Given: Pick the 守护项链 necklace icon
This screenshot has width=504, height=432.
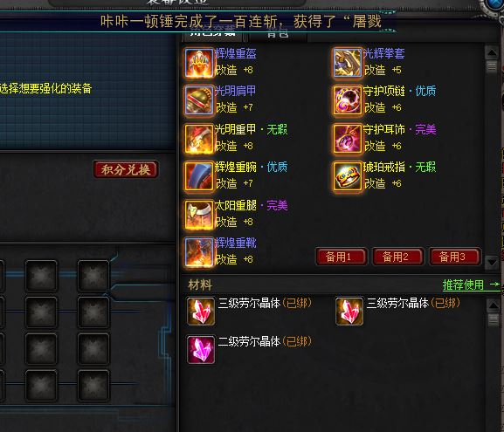Looking at the screenshot, I should click(347, 100).
